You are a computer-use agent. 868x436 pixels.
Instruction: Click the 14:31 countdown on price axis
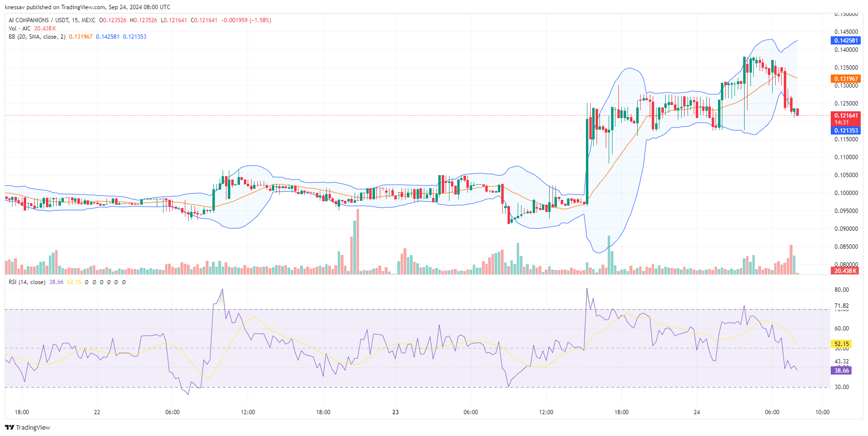(x=842, y=122)
